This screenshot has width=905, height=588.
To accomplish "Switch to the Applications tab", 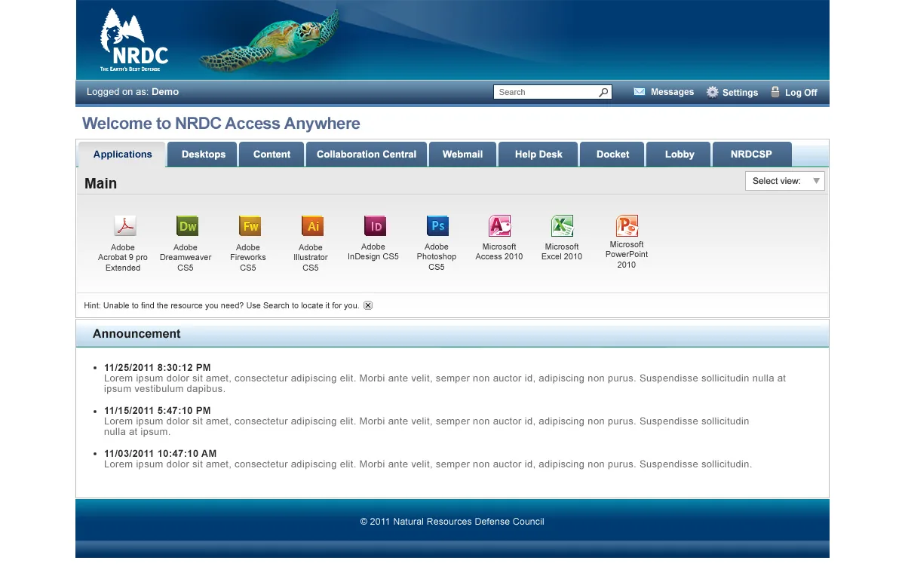I will point(122,155).
